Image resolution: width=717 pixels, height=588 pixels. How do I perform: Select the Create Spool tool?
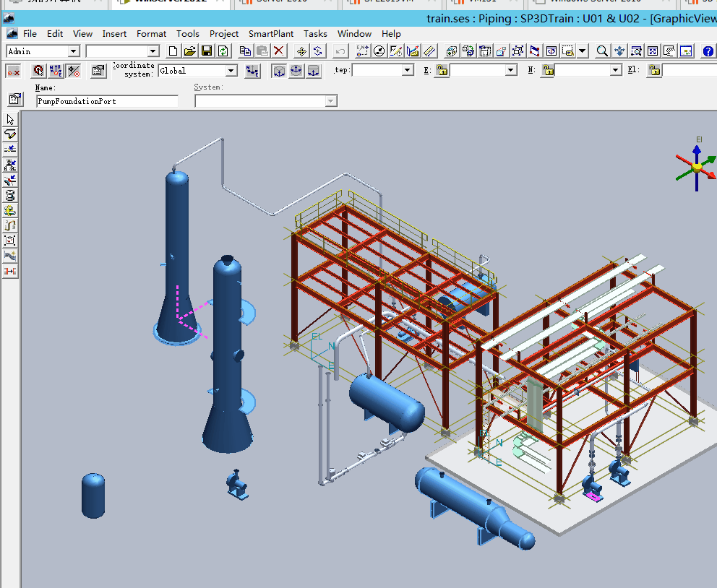[x=10, y=195]
